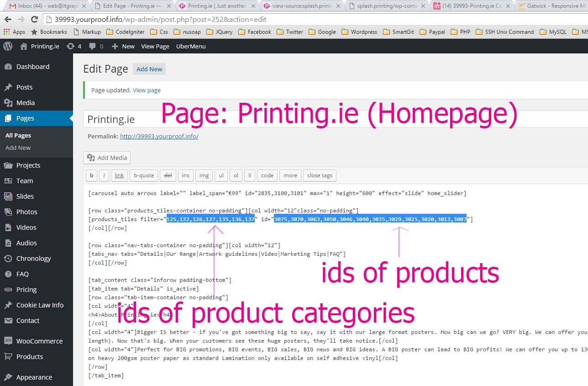Click the Slides icon in the sidebar
Screen dimensions: 588x386
coord(8,196)
